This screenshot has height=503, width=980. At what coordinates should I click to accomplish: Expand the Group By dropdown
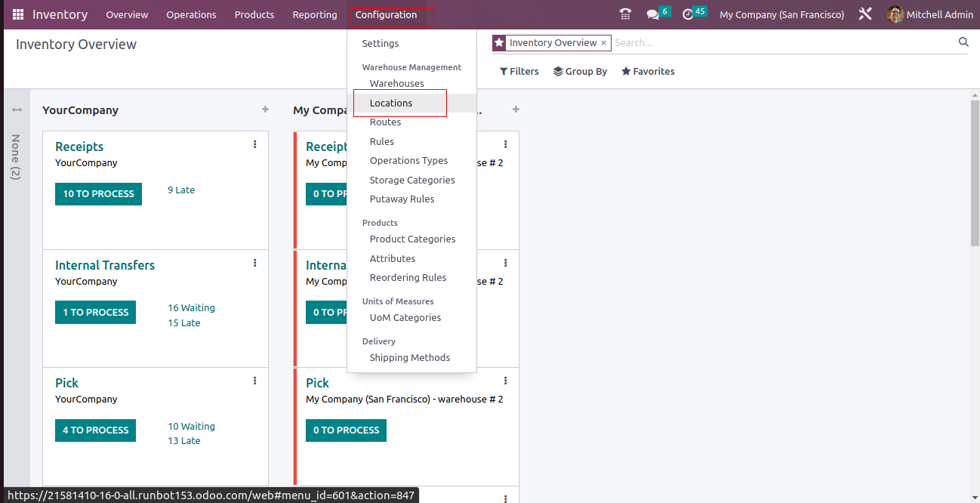pos(580,72)
